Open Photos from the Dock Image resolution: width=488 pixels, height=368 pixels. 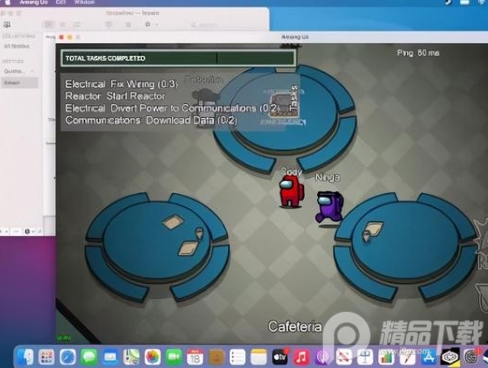click(x=153, y=358)
